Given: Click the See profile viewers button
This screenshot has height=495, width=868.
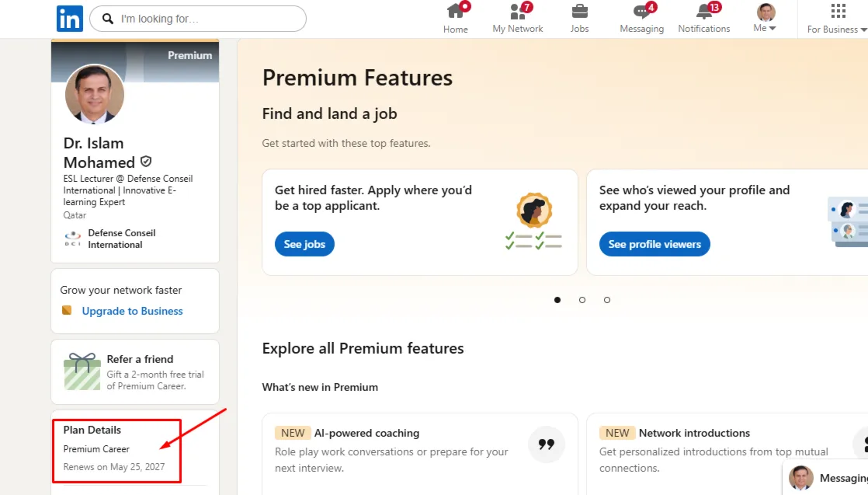Looking at the screenshot, I should tap(654, 244).
